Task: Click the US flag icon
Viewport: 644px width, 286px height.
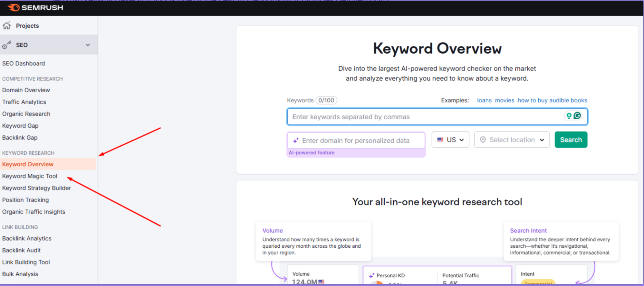Action: tap(440, 140)
